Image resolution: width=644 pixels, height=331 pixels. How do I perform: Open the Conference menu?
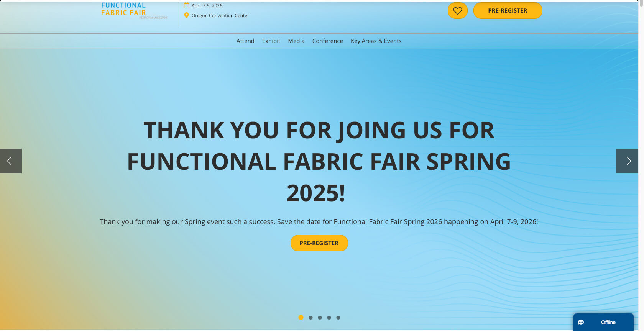pos(328,41)
